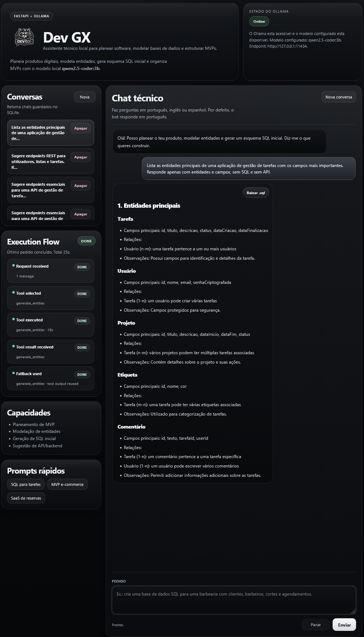Open 'Sugere endpoints REST para utilizadores' conversation
The width and height of the screenshot is (364, 637).
(x=38, y=162)
